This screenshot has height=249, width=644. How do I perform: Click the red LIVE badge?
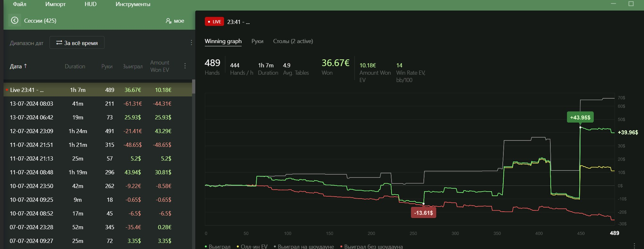[x=214, y=22]
